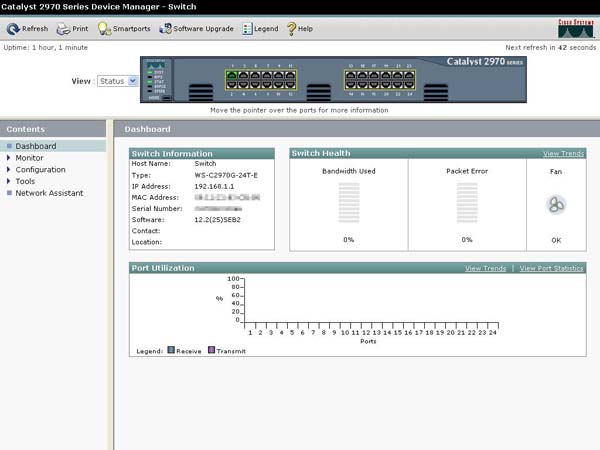Click the Fan status icon
Screen dimensions: 600x450
click(x=556, y=205)
